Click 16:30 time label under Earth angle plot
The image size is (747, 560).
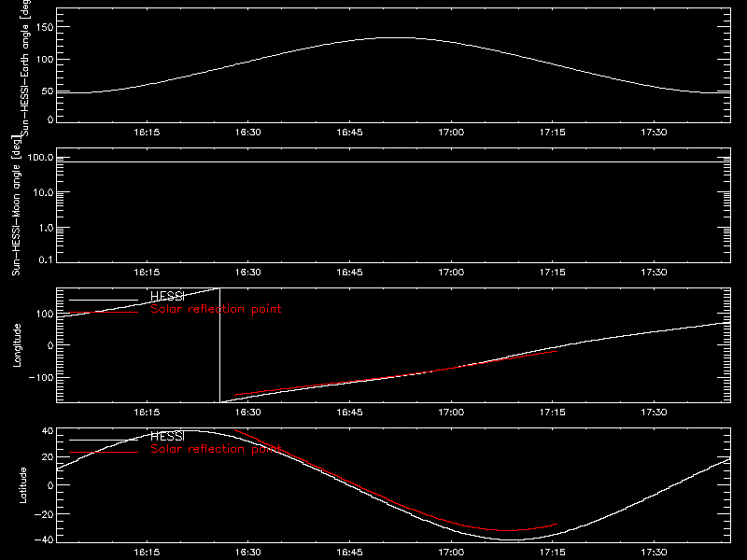point(247,133)
